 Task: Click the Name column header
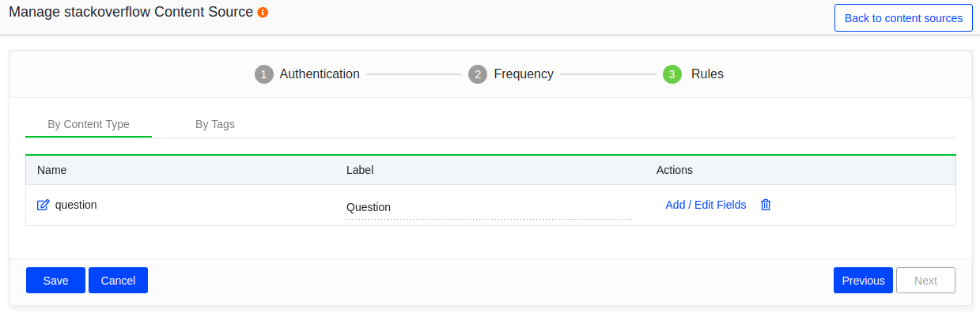pyautogui.click(x=52, y=170)
